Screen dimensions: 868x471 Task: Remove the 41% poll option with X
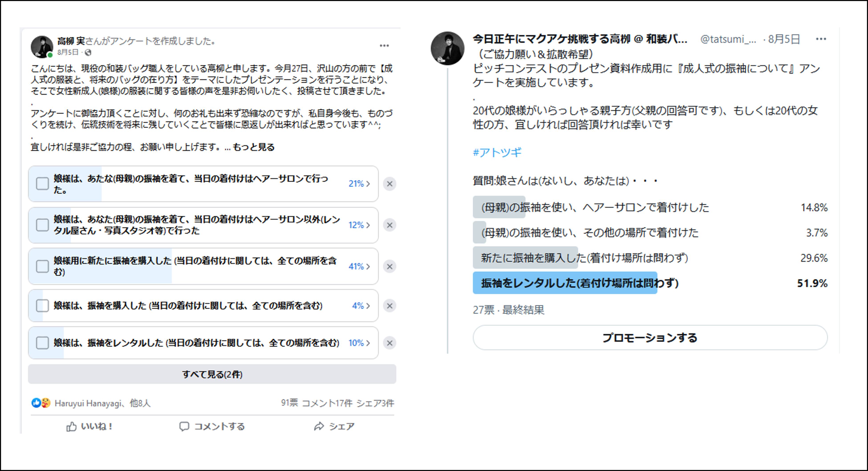(x=389, y=267)
